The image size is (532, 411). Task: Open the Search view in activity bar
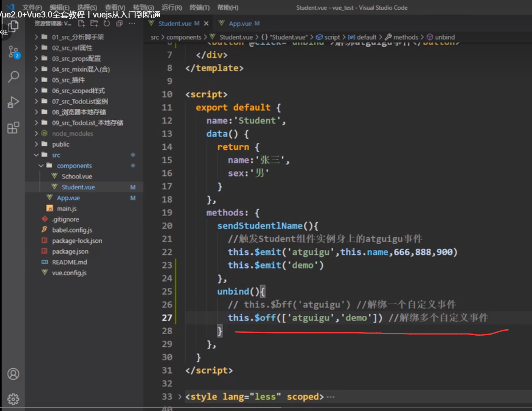13,76
